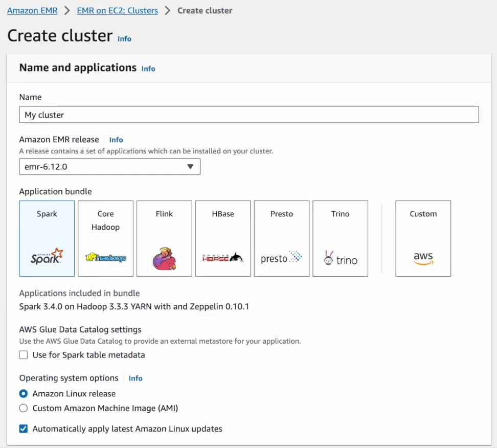Screen dimensions: 497x448
Task: Open EMR on EC2: Clusters breadcrumb
Action: click(x=117, y=10)
